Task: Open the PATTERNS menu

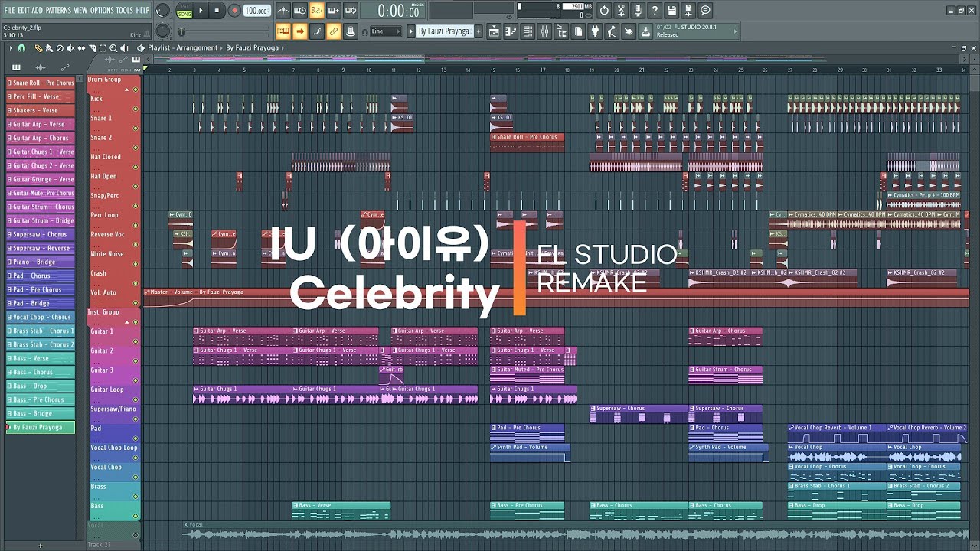Action: [58, 11]
